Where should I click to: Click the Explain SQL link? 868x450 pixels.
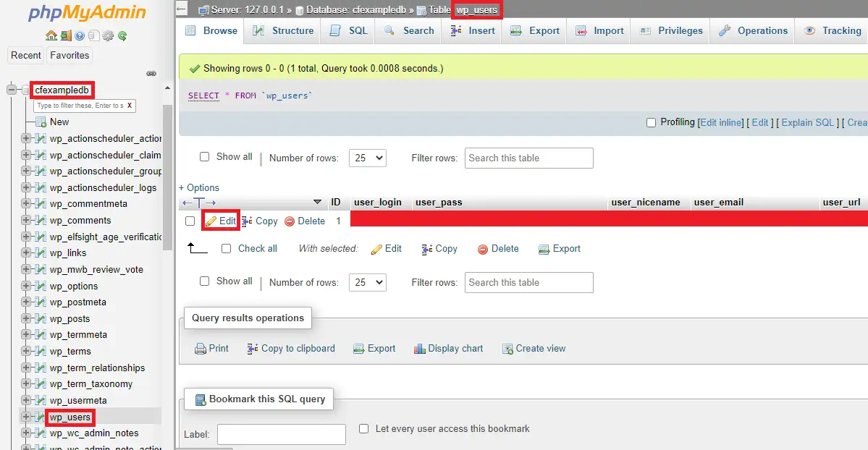tap(808, 123)
